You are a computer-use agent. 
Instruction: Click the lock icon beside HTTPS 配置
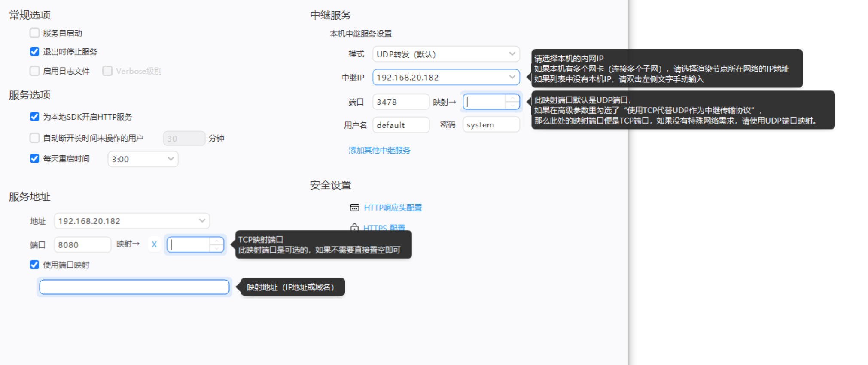(x=354, y=227)
